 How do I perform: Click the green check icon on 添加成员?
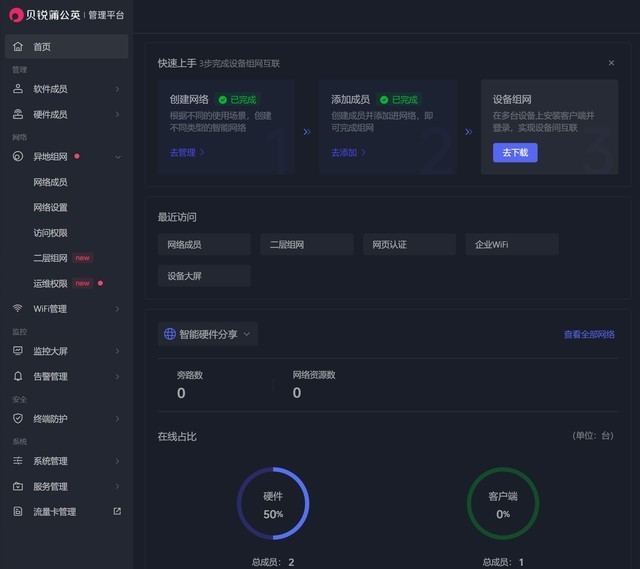(384, 100)
